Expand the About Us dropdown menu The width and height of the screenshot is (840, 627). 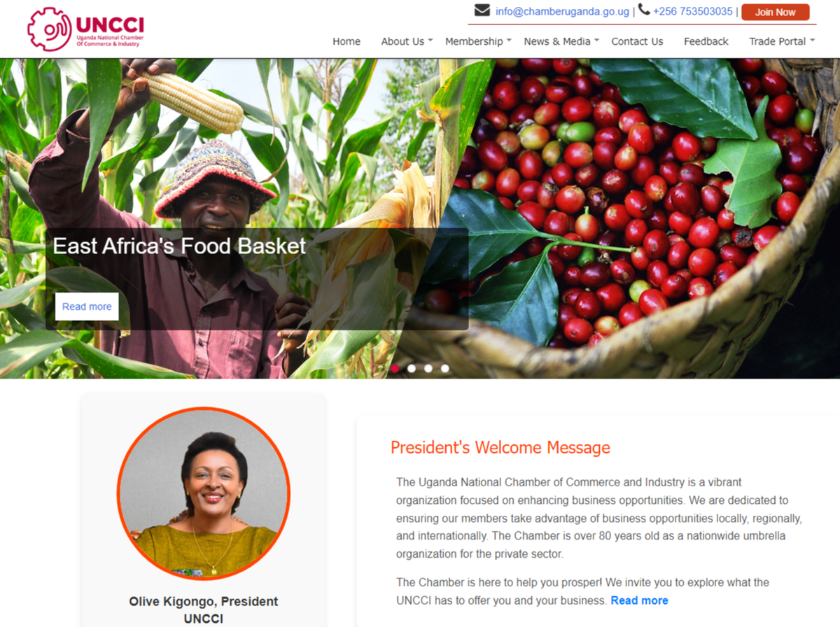coord(407,41)
